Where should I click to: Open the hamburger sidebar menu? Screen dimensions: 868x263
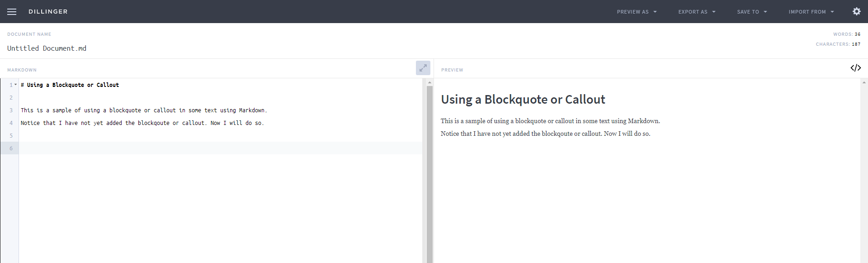[x=12, y=12]
